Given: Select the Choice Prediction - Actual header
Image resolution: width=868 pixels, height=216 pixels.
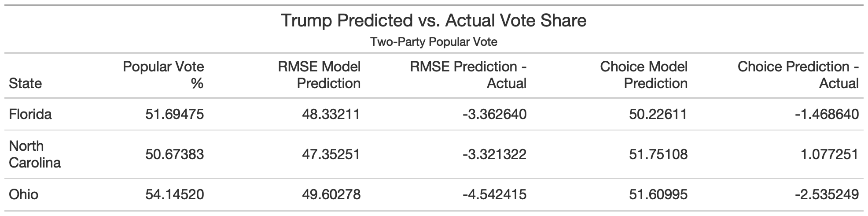Looking at the screenshot, I should pyautogui.click(x=798, y=75).
